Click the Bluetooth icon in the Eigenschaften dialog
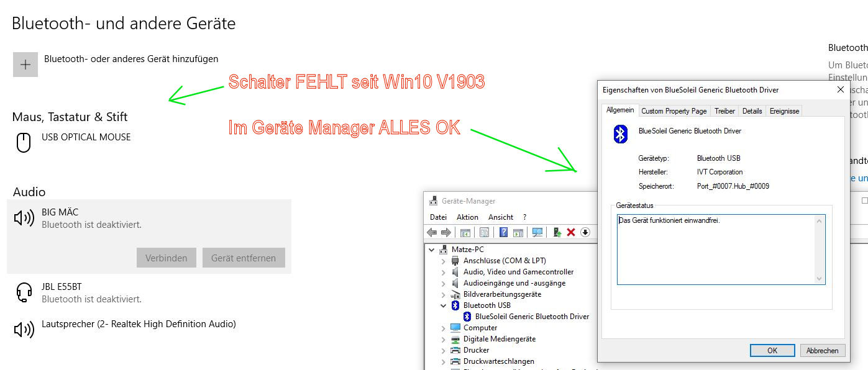The image size is (868, 370). click(621, 134)
